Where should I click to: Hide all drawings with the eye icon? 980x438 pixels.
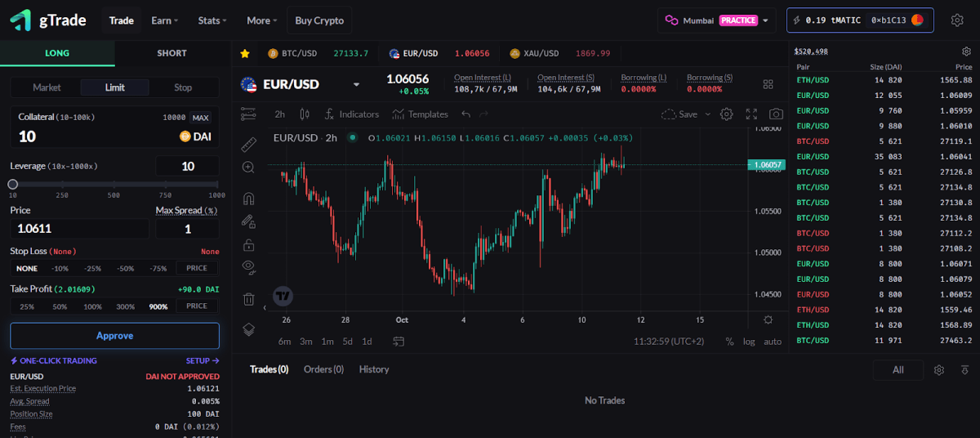pyautogui.click(x=248, y=267)
